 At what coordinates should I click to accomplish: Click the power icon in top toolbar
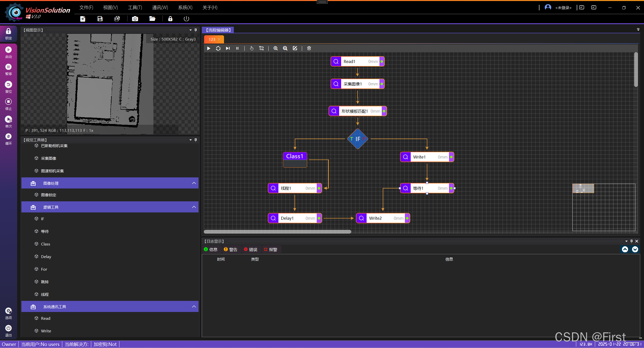pos(186,19)
